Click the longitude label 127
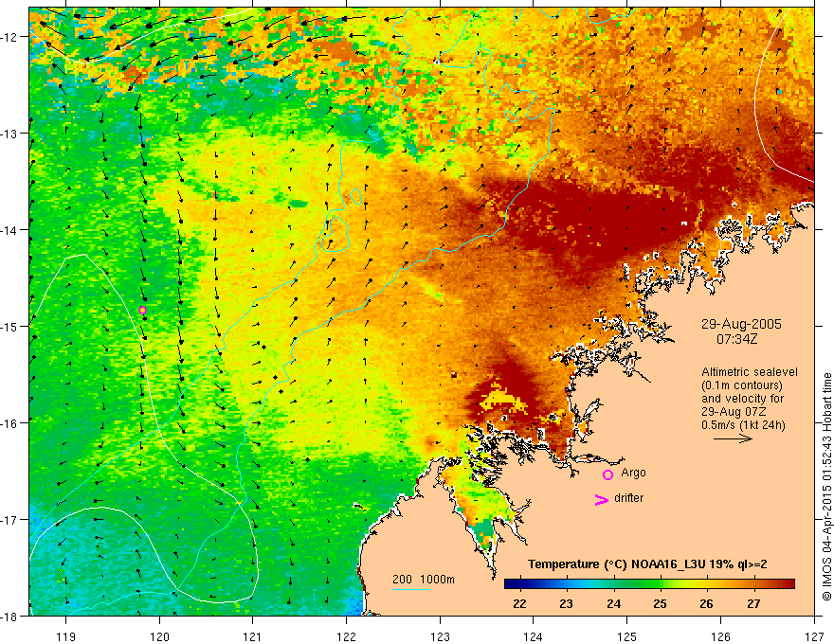834x644 pixels. pyautogui.click(x=814, y=636)
